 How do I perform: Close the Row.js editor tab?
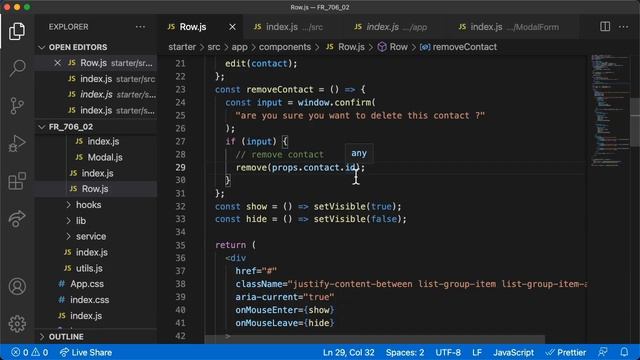[232, 27]
